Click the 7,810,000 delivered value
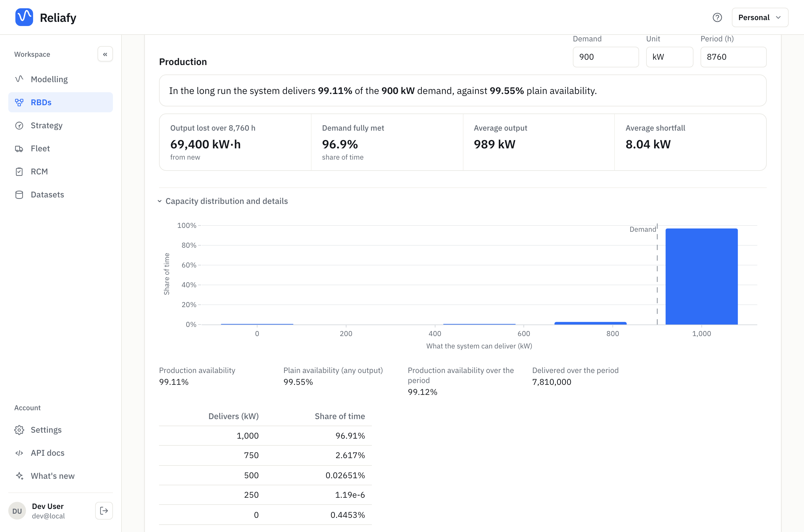Image resolution: width=804 pixels, height=532 pixels. (552, 382)
